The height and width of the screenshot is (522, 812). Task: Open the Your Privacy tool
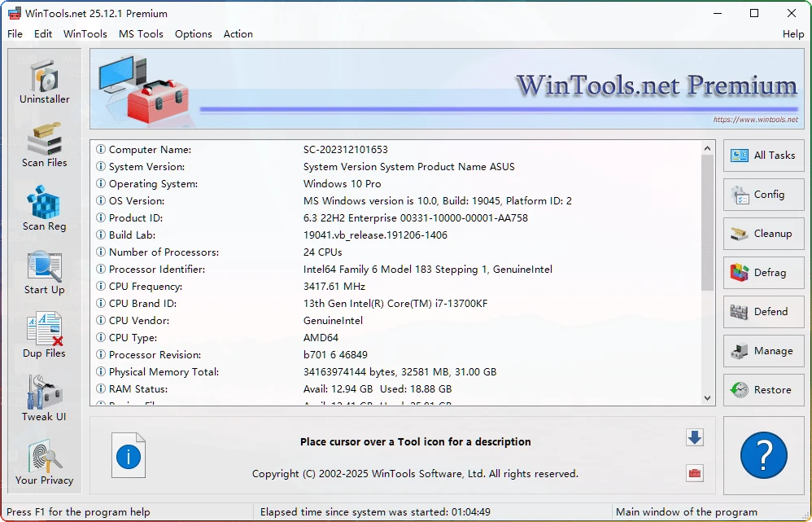[44, 460]
